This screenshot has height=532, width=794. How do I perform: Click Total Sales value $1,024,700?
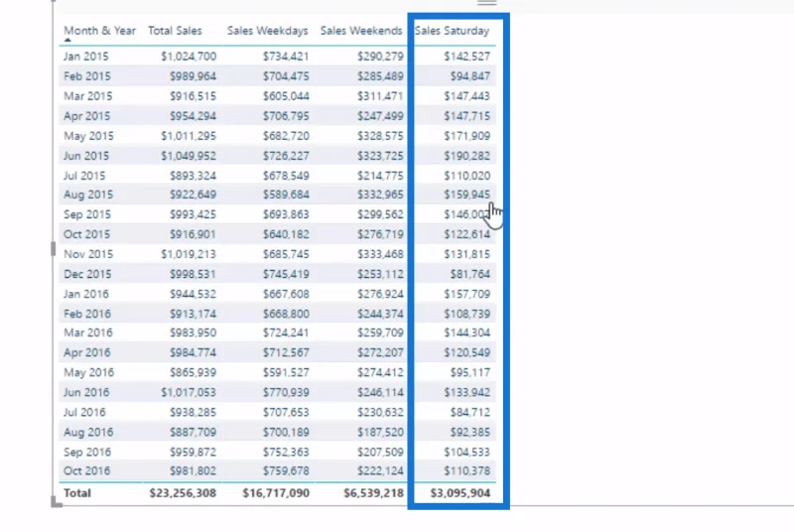tap(189, 57)
